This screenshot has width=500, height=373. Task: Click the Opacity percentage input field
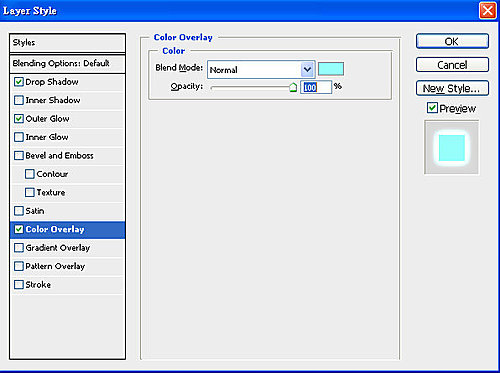[316, 87]
